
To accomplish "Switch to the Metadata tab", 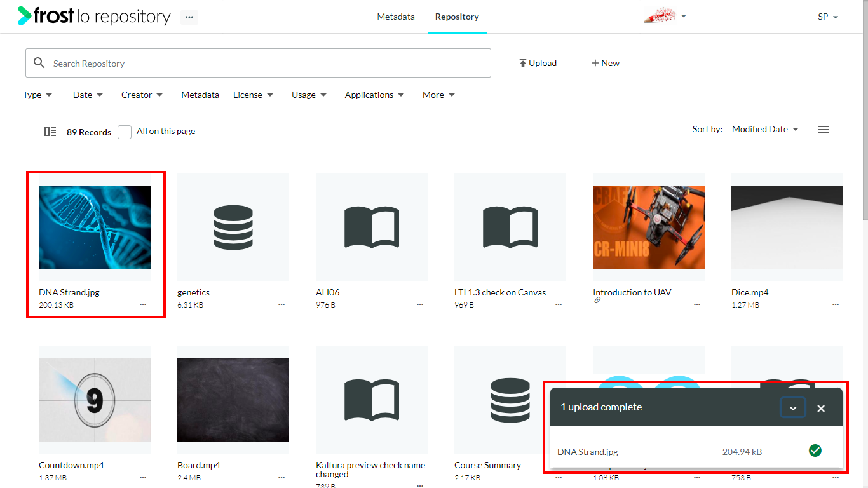I will (x=396, y=17).
